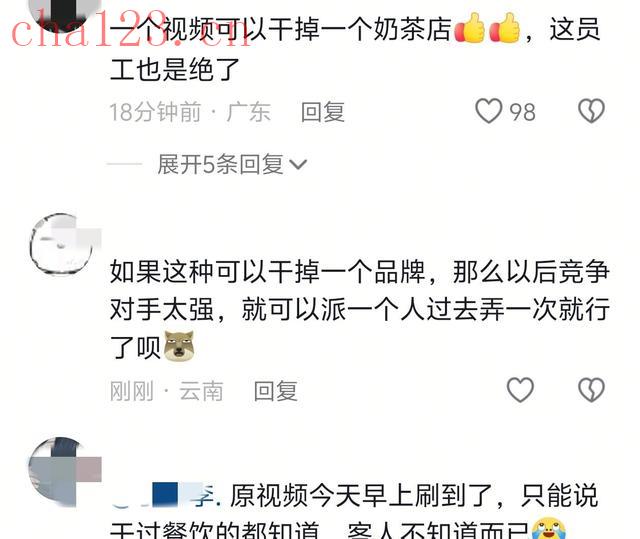Expand the 5 replies chevron
Screen dimensions: 640x539
(298, 164)
